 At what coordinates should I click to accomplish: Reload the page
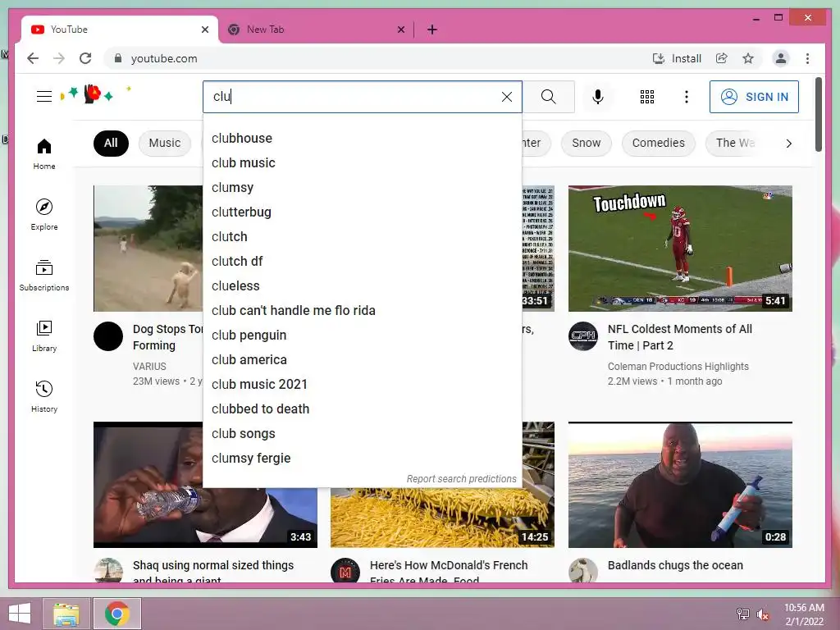[x=85, y=58]
